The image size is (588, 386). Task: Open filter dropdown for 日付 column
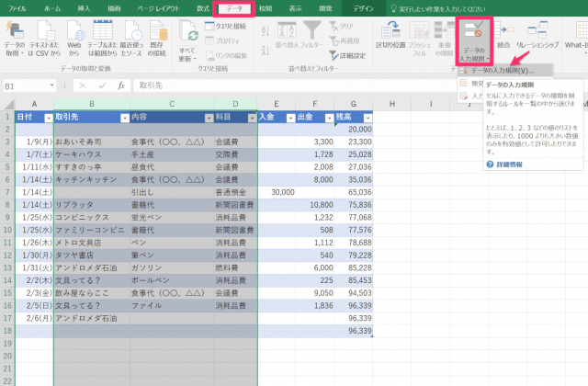[x=49, y=119]
